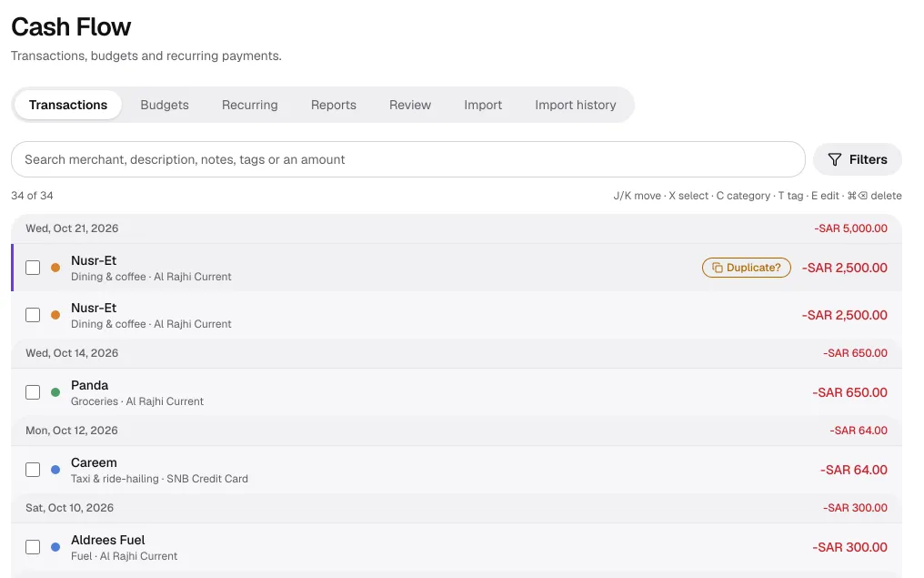Image resolution: width=924 pixels, height=578 pixels.
Task: Click the "-SAR 650.00" amount in Panda row
Action: [x=849, y=392]
